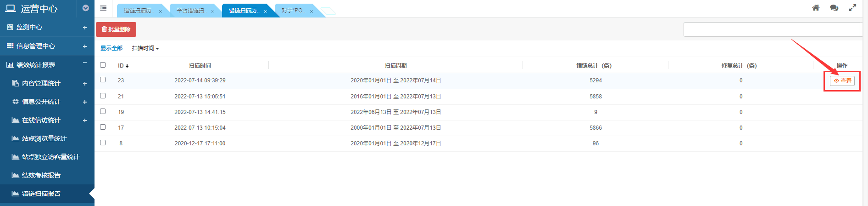Click the broken link total 96
The image size is (868, 206).
(595, 143)
